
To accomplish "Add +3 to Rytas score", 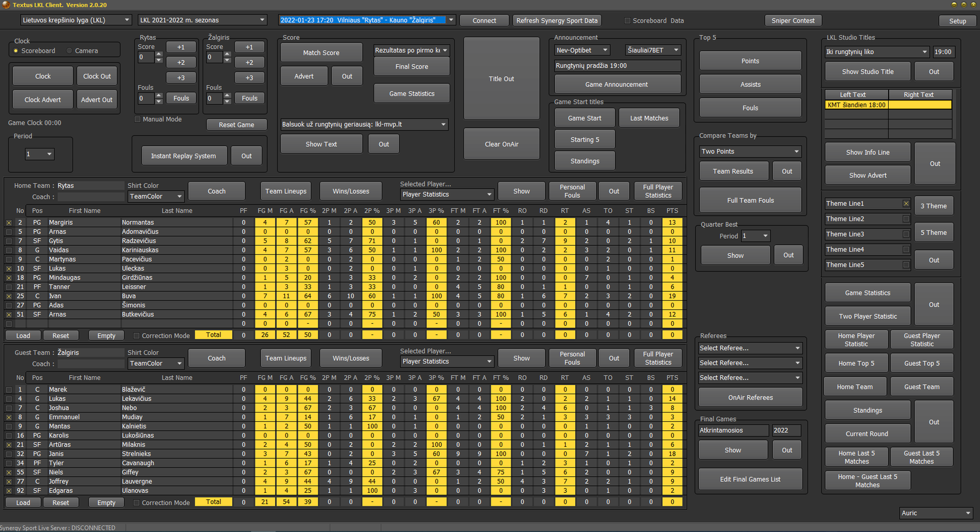I will [181, 78].
